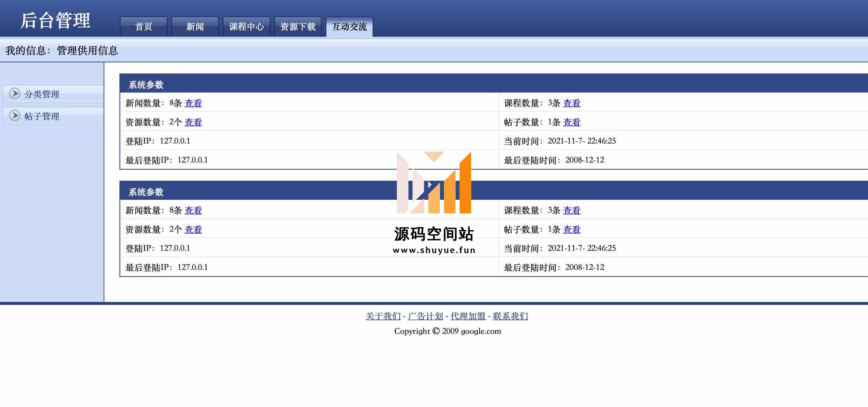Click 查看 next to 新闻数量 in second panel
This screenshot has height=407, width=868.
click(193, 210)
